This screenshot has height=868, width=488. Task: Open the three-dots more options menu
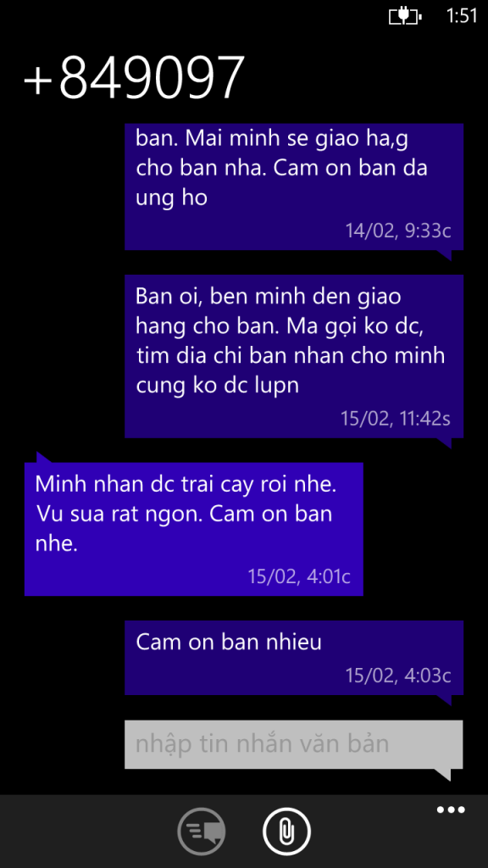[451, 810]
